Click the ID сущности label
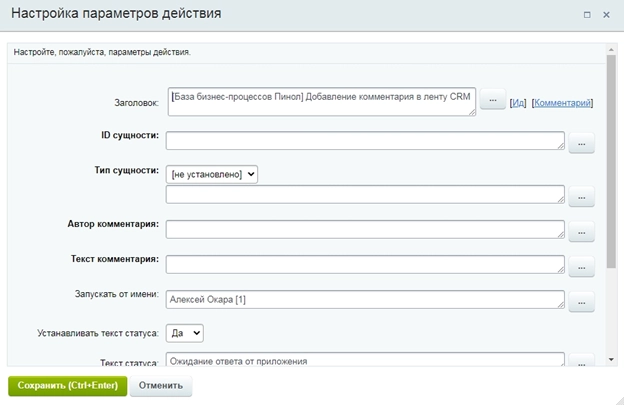 [130, 135]
